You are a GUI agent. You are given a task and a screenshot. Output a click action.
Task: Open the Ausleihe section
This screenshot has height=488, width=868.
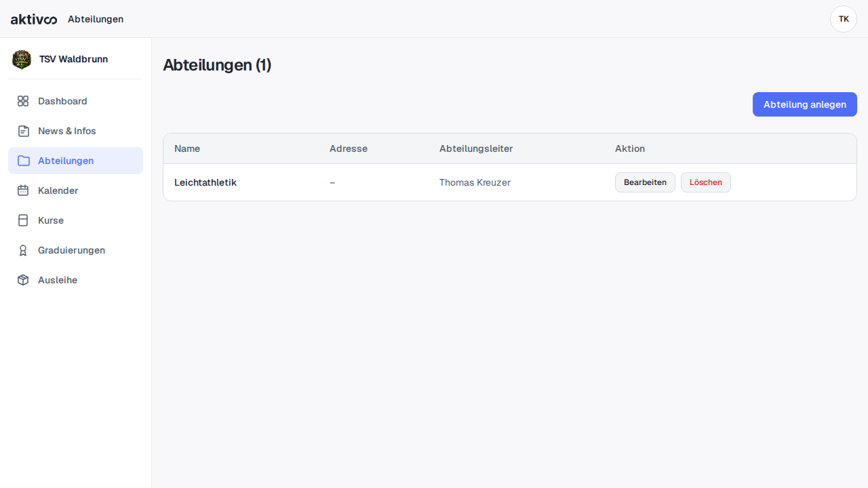click(x=75, y=280)
